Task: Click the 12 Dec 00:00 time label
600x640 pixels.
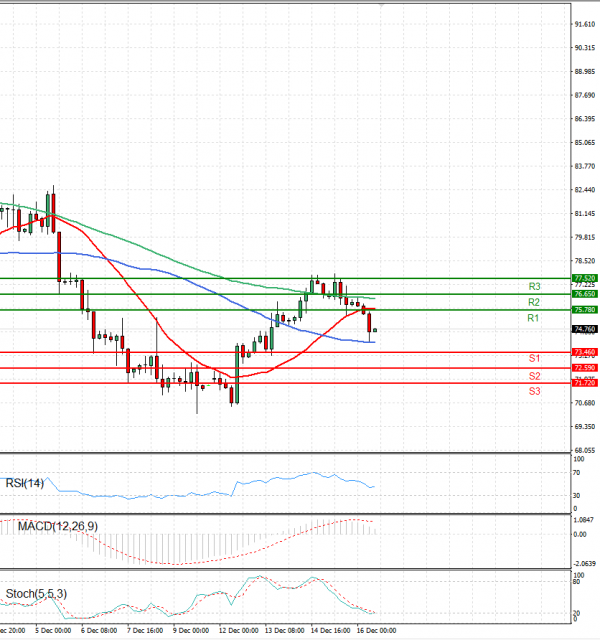Action: (238, 631)
